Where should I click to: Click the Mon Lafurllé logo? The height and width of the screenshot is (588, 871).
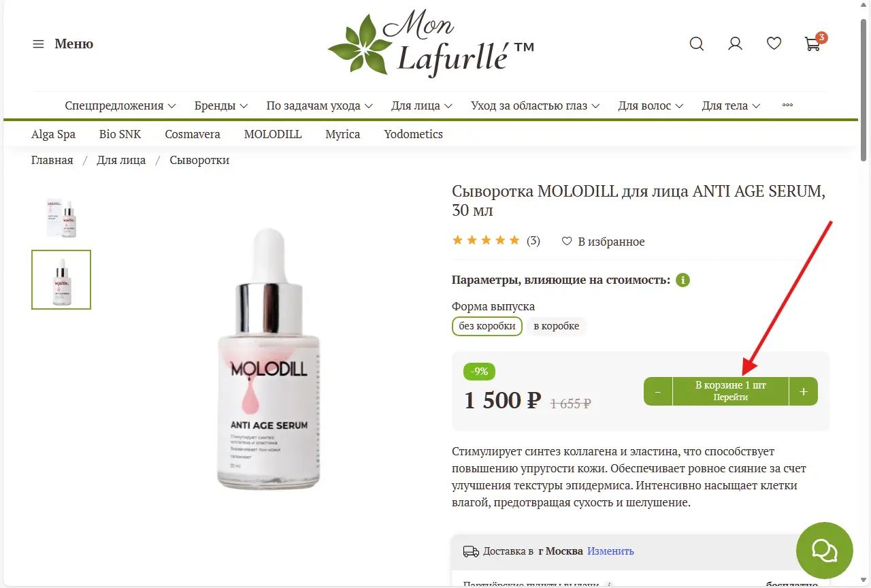tap(430, 44)
